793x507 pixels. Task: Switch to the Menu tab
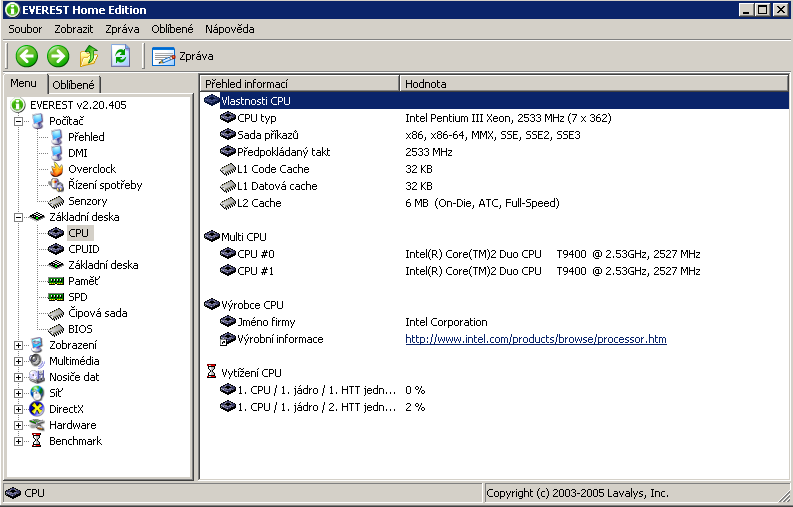(x=24, y=83)
